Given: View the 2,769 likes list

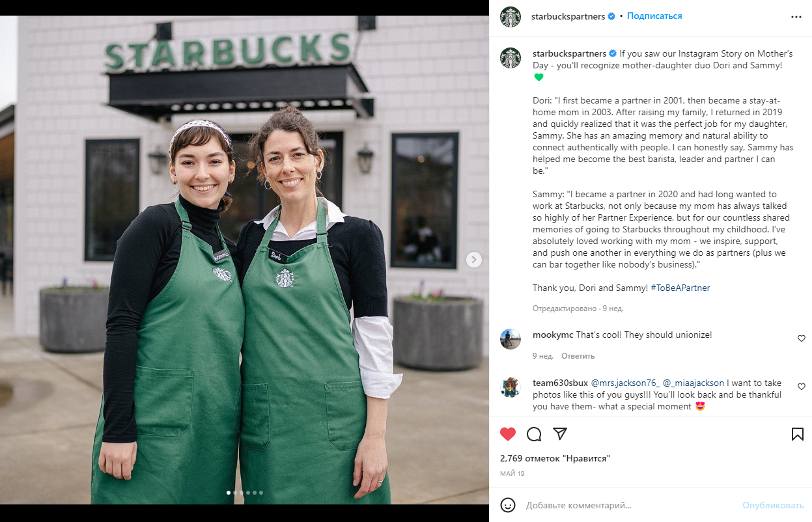Looking at the screenshot, I should click(x=555, y=459).
